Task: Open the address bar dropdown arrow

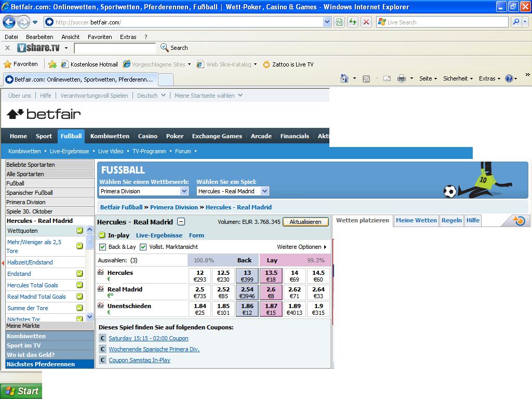Action: coord(327,22)
